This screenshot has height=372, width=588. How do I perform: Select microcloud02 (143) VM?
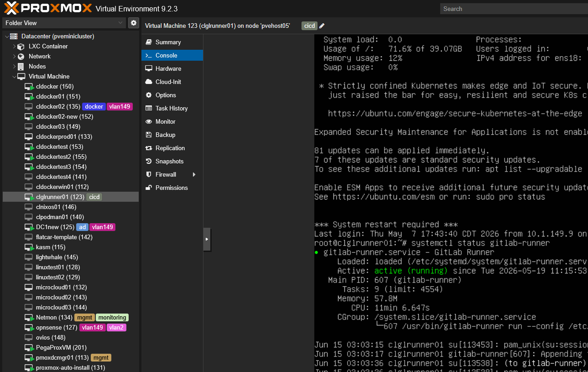pos(71,297)
